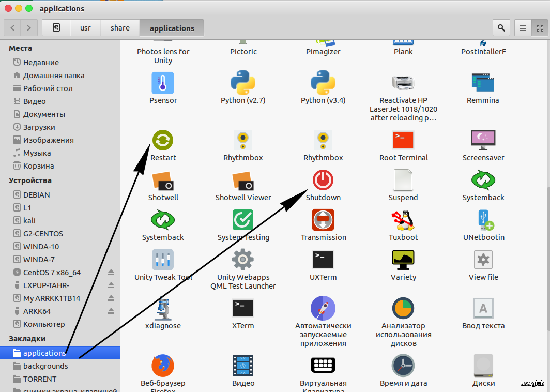Select the red Shutdown icon
This screenshot has height=392, width=550.
click(x=323, y=180)
